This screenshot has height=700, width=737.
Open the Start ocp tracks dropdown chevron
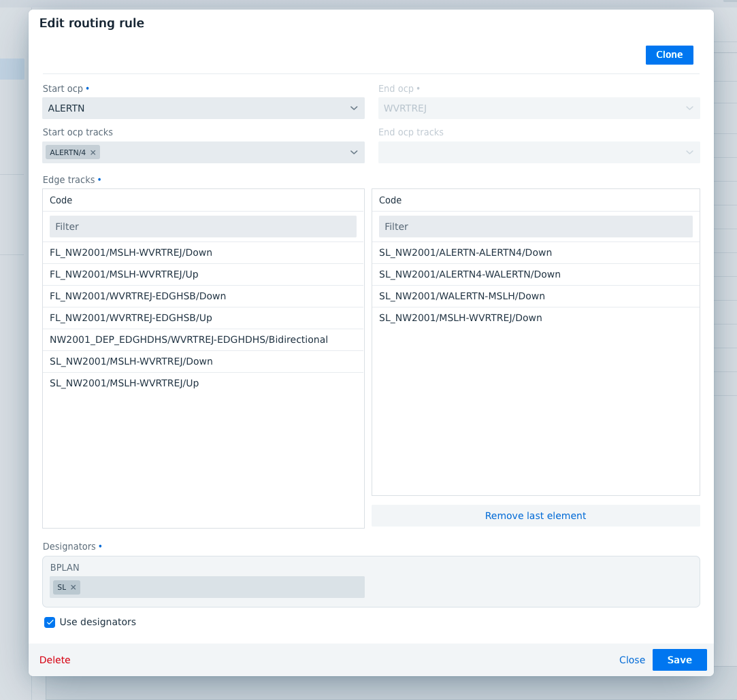pos(354,152)
